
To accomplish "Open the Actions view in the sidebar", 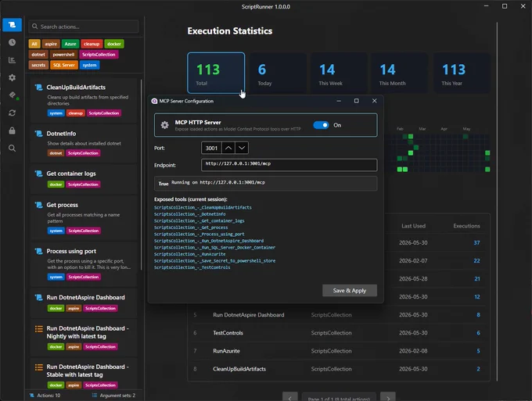I will pos(13,25).
